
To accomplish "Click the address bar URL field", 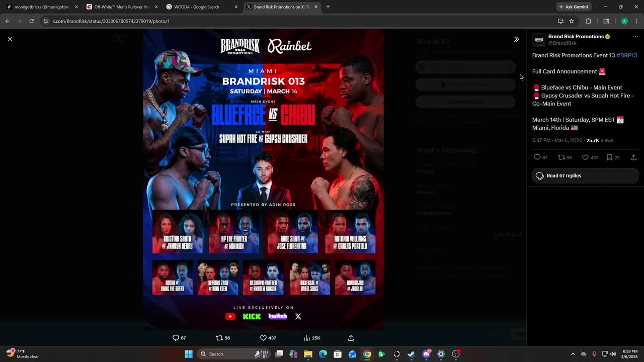I will [x=297, y=21].
